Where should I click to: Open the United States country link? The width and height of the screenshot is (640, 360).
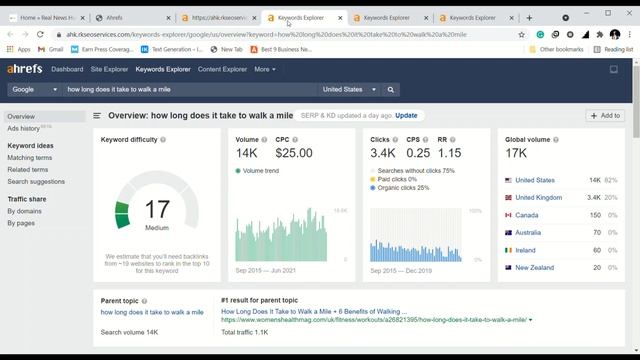tap(535, 180)
